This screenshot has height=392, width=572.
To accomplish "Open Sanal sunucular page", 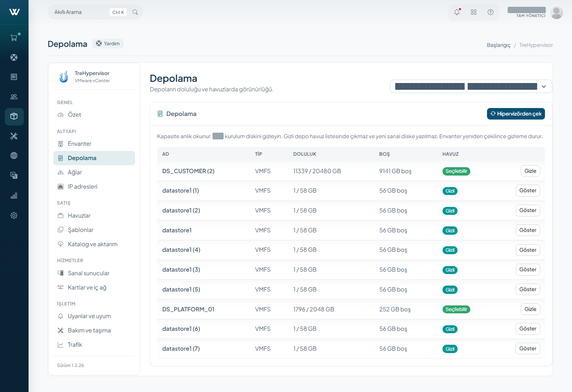I will coord(94,273).
